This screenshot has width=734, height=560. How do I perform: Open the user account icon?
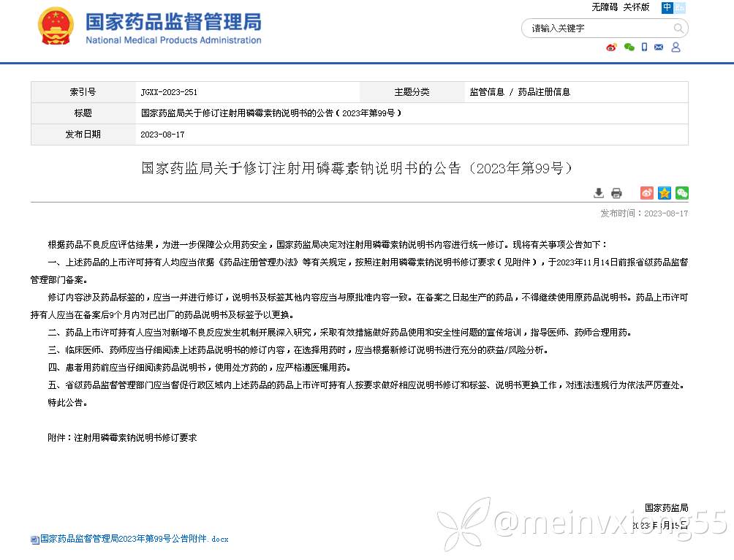676,48
